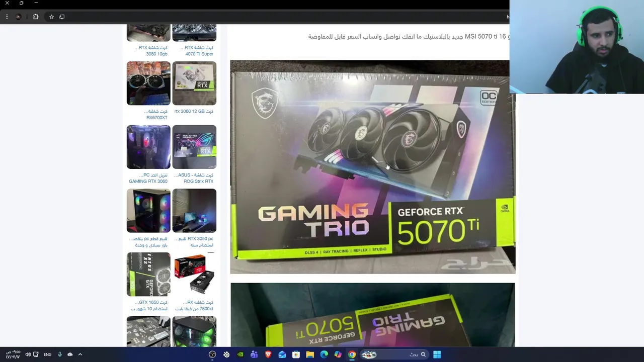Open OBS Studio from the taskbar
The image size is (644, 362).
pos(212,354)
